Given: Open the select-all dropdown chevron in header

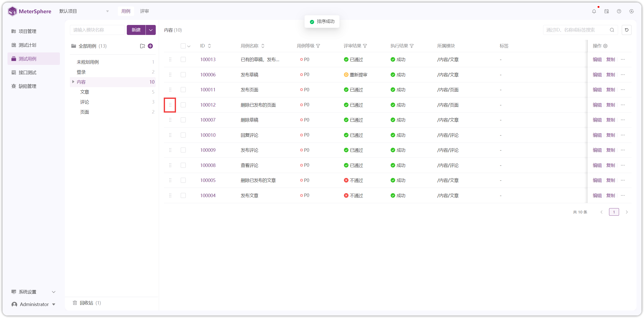Looking at the screenshot, I should coord(189,46).
